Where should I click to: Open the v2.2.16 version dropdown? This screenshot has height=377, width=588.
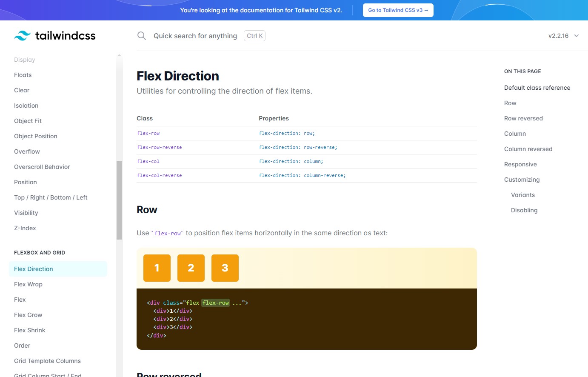(x=559, y=36)
